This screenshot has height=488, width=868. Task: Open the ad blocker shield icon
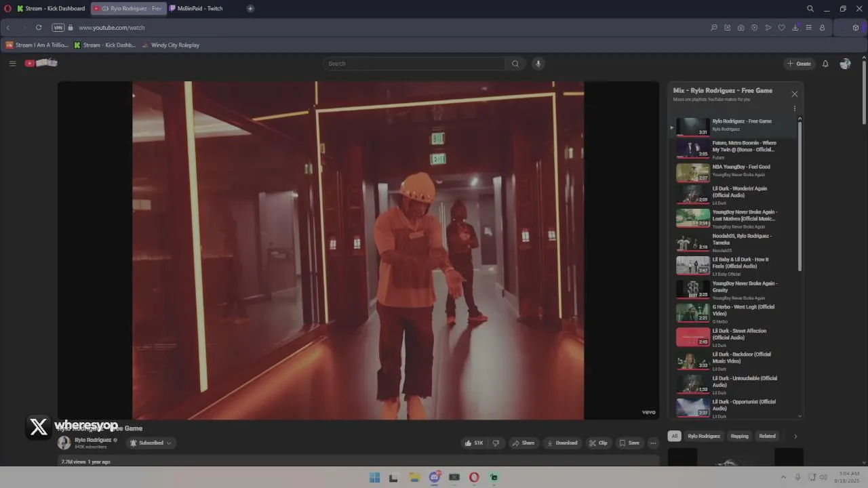click(x=755, y=28)
